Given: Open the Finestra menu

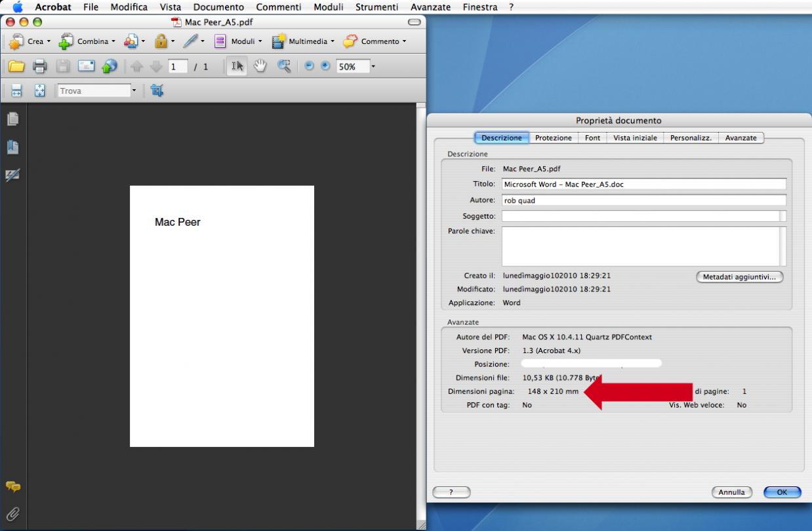Looking at the screenshot, I should [479, 7].
